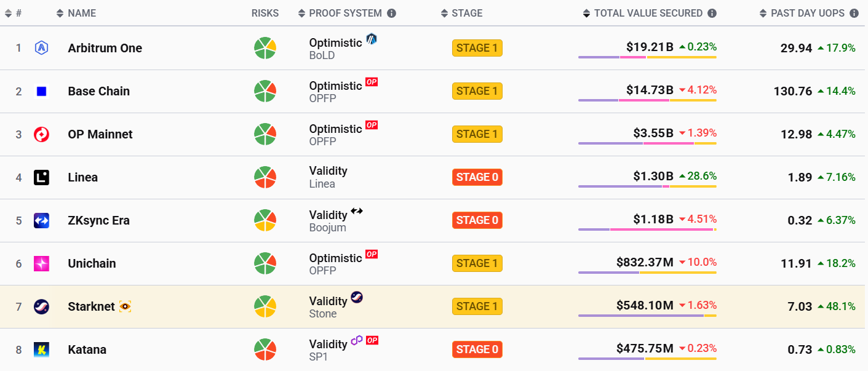Click the Proof System info icon
Screen dimensions: 868x371
[391, 13]
